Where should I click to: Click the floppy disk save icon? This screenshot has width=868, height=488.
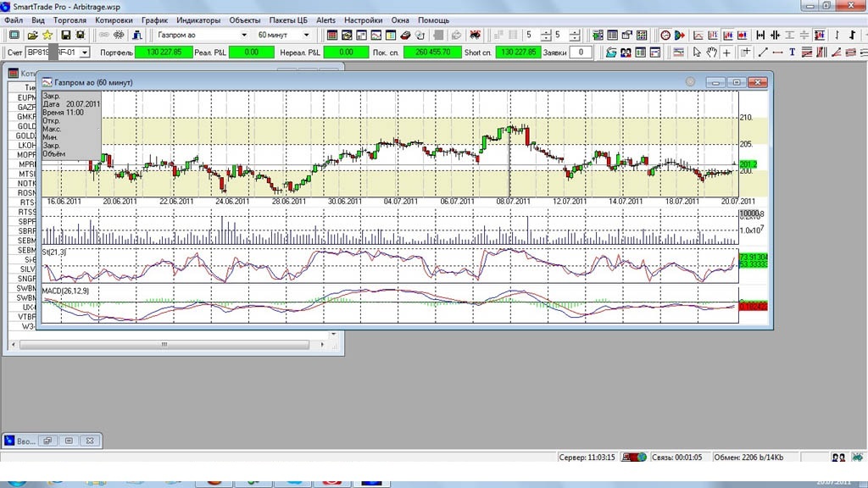(x=64, y=35)
